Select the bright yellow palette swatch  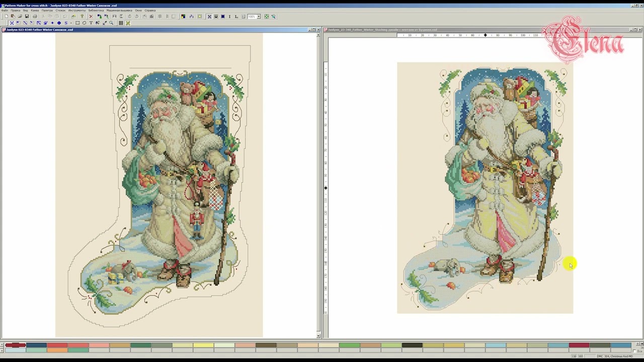point(203,345)
